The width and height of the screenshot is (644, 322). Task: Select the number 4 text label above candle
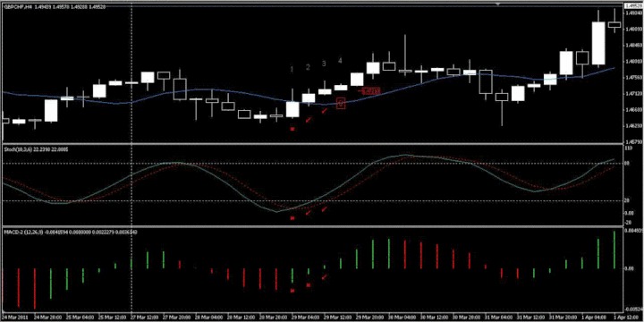(x=340, y=61)
